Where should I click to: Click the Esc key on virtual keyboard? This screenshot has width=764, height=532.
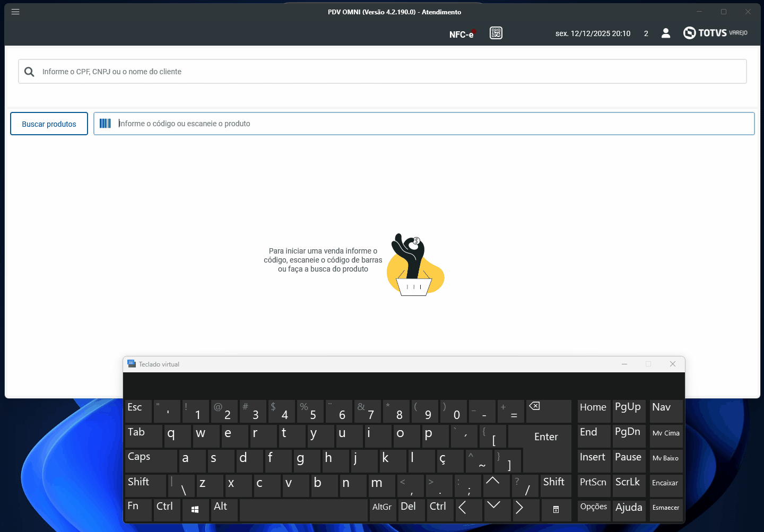[138, 411]
